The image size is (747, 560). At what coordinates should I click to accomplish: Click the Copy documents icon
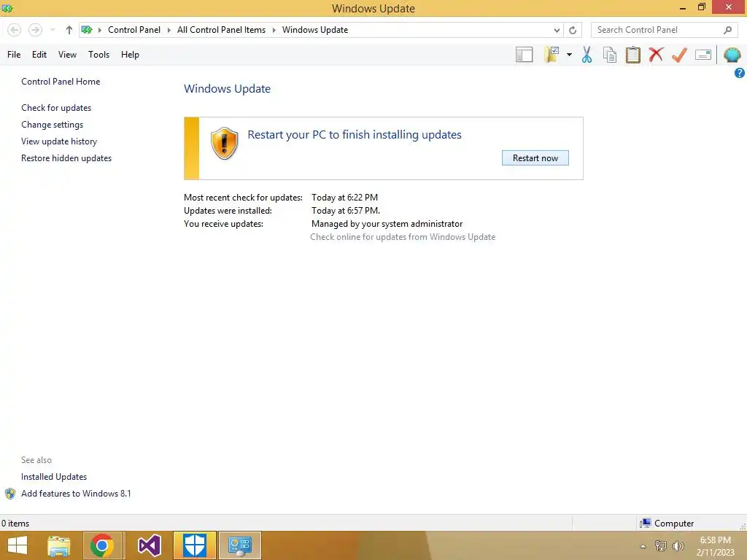point(610,55)
